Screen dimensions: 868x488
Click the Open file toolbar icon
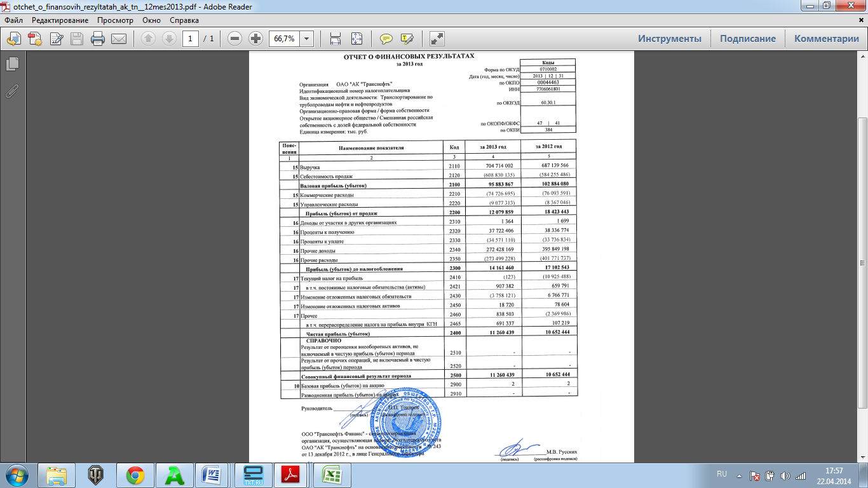14,39
